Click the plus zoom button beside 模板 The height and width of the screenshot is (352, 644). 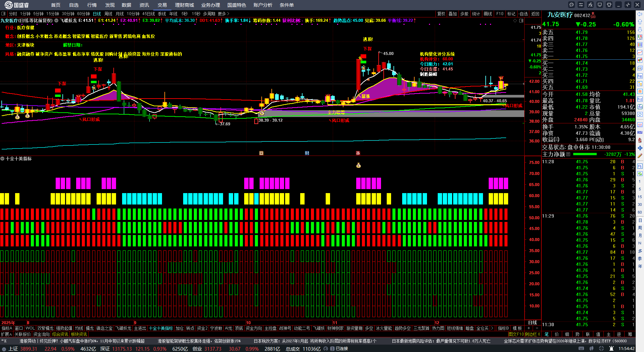529,328
